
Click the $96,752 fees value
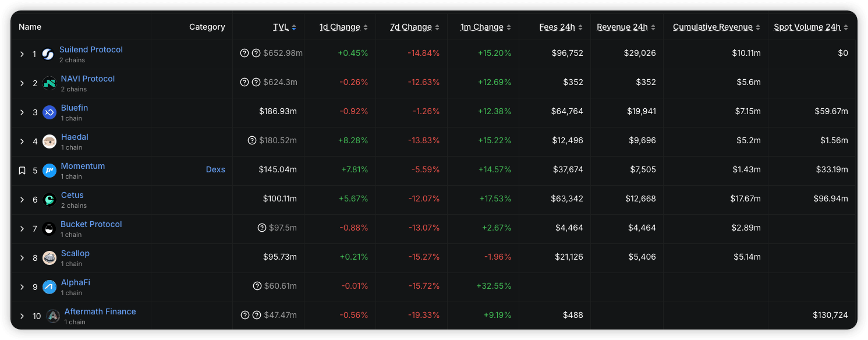568,53
